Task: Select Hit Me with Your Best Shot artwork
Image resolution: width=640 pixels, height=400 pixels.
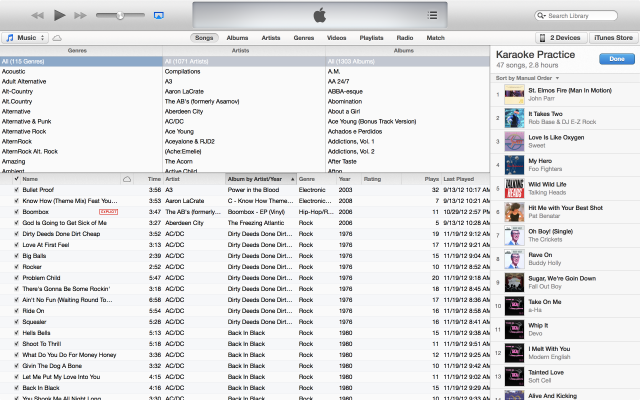Action: coord(514,212)
